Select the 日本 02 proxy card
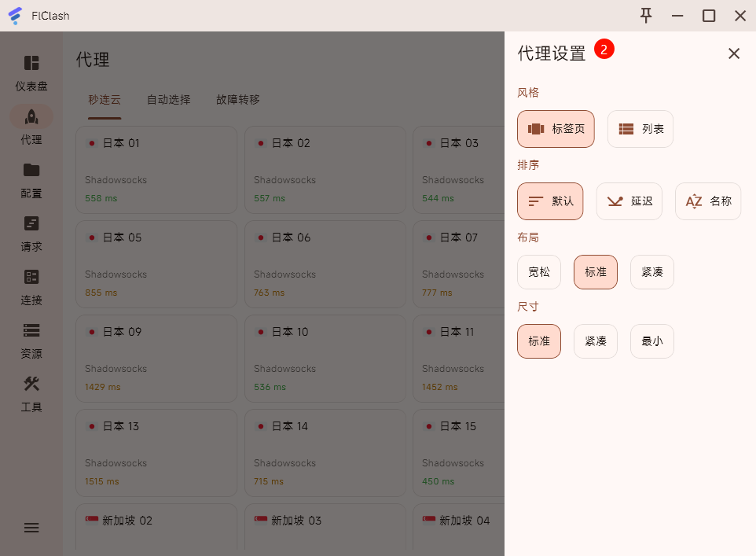 (325, 170)
